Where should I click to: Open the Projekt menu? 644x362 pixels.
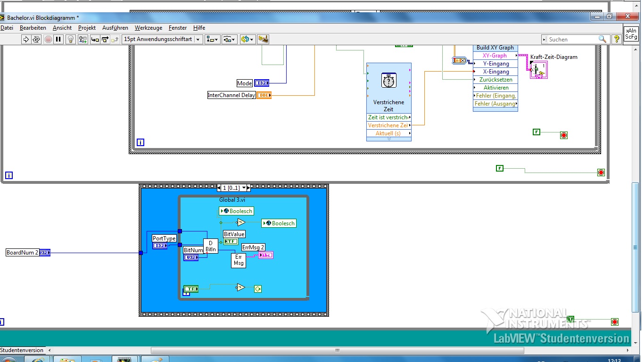click(87, 28)
